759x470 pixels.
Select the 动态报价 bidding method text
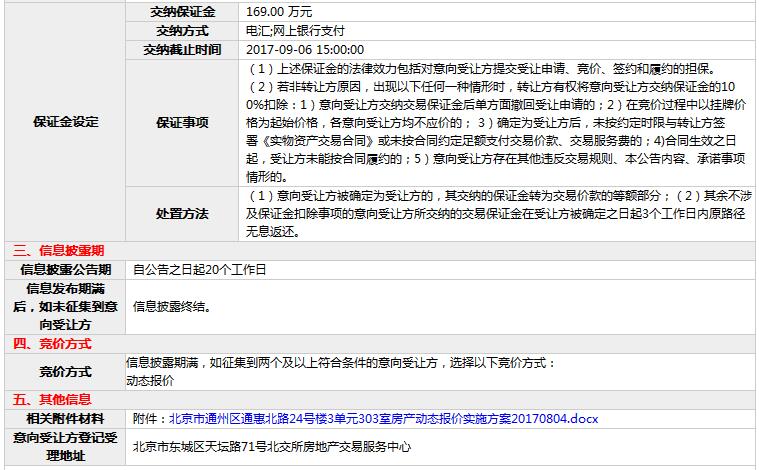click(x=150, y=380)
